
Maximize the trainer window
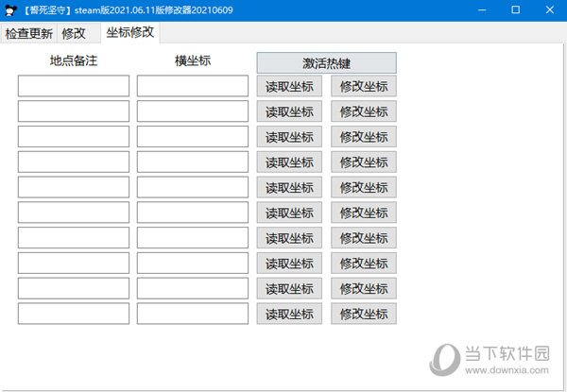pyautogui.click(x=515, y=10)
